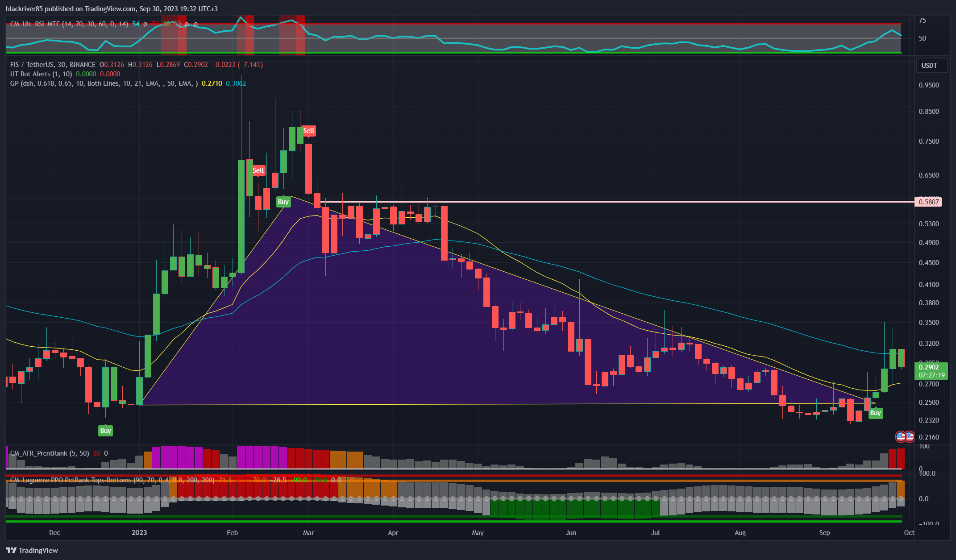
Task: Click the bar countdown 07:27:19
Action: [931, 375]
